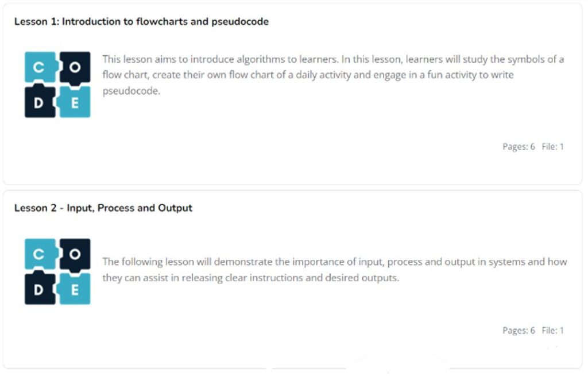Screen dimensions: 588x376
Task: Click the O puzzle piece in Lesson 1 logo
Action: pyautogui.click(x=76, y=67)
